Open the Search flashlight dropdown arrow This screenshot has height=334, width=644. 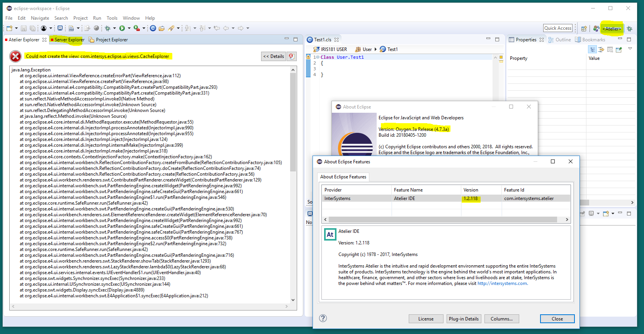(178, 28)
